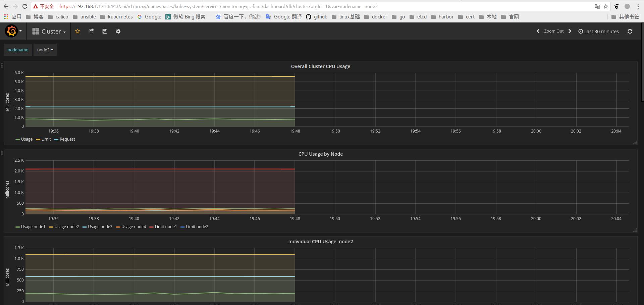Open row menu handle of CPU Usage by Node row
This screenshot has width=644, height=305.
tap(2, 153)
